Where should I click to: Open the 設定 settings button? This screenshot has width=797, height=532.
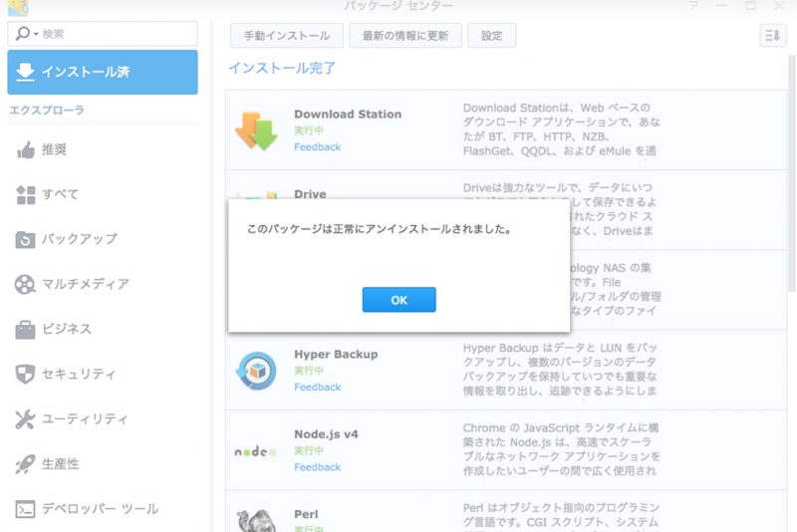click(x=491, y=36)
